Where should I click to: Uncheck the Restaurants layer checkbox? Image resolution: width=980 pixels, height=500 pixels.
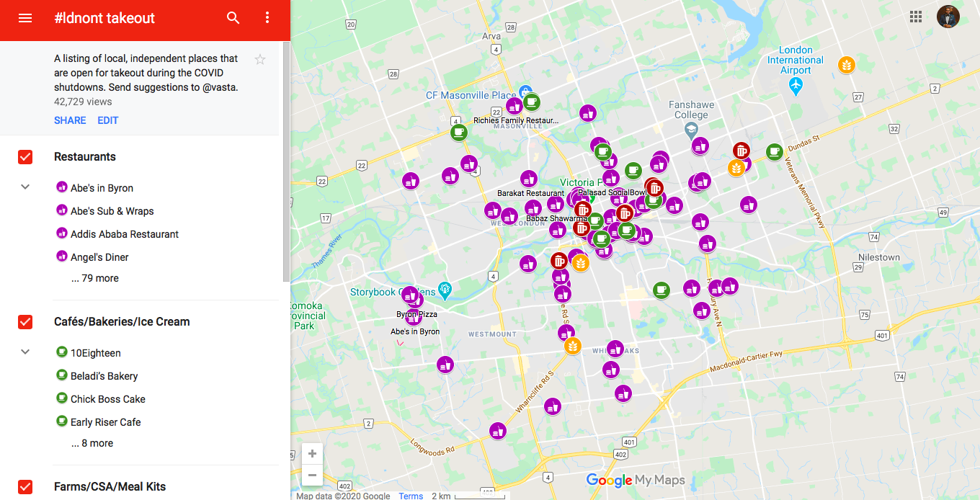click(25, 157)
